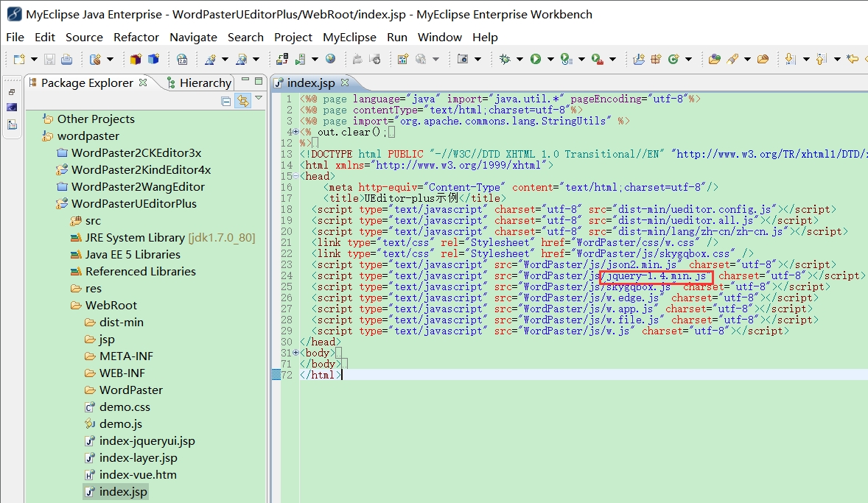The height and width of the screenshot is (503, 868).
Task: Click the green Run play icon
Action: click(x=535, y=59)
